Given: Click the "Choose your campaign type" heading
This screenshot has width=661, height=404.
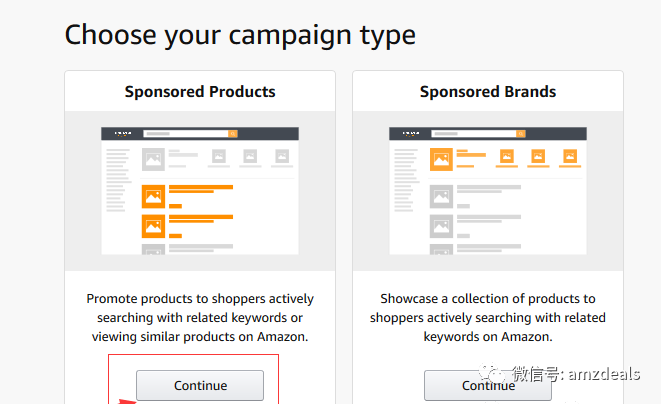Looking at the screenshot, I should point(240,35).
